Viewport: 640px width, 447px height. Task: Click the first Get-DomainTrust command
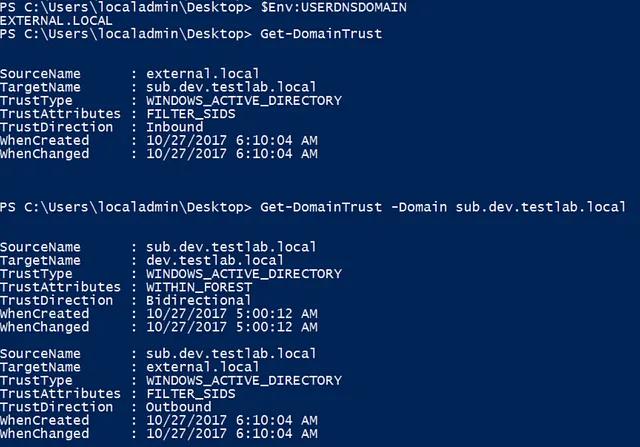click(x=321, y=34)
